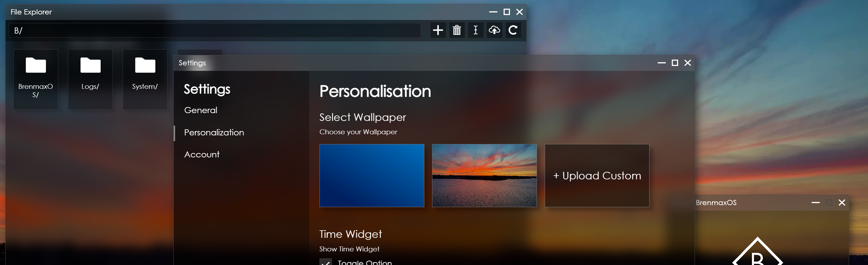The image size is (868, 265).
Task: Choose the solid blue wallpaper thumbnail
Action: (x=372, y=175)
